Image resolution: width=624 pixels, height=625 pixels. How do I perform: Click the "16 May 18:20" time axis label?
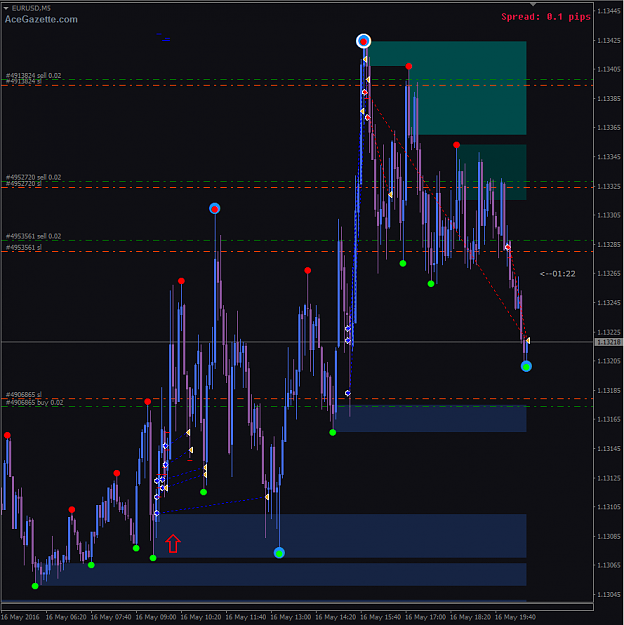pyautogui.click(x=470, y=617)
